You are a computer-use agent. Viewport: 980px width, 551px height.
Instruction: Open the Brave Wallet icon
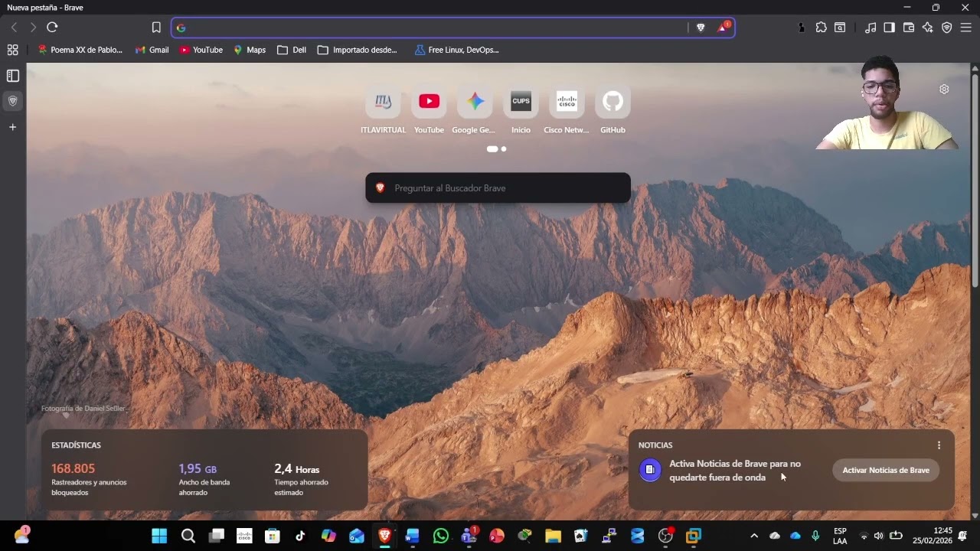[x=909, y=28]
